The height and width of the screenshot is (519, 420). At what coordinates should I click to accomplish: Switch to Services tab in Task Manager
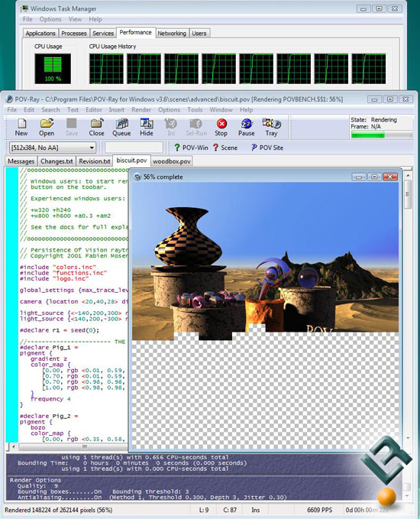[x=103, y=34]
